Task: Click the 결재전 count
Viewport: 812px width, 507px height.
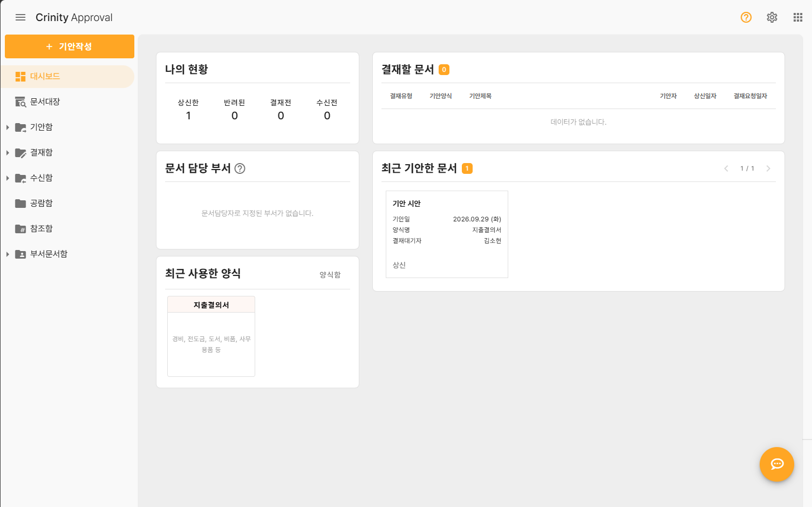Action: point(281,116)
